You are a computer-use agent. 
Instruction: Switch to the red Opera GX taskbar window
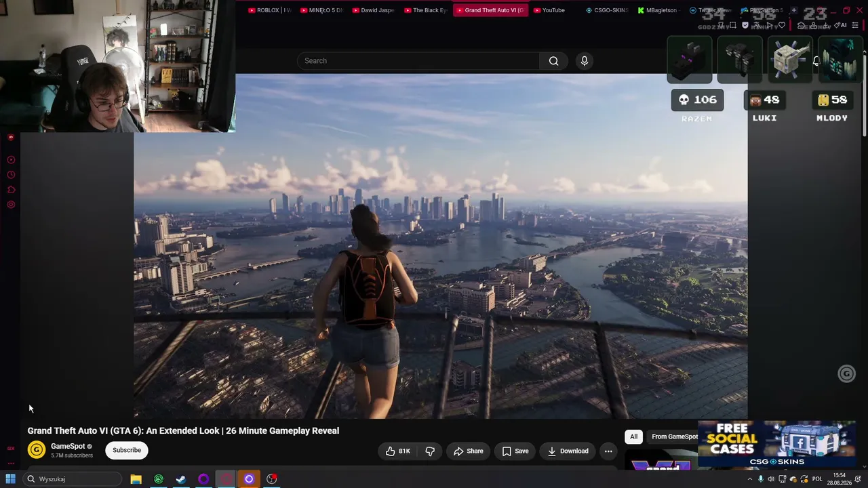click(226, 479)
